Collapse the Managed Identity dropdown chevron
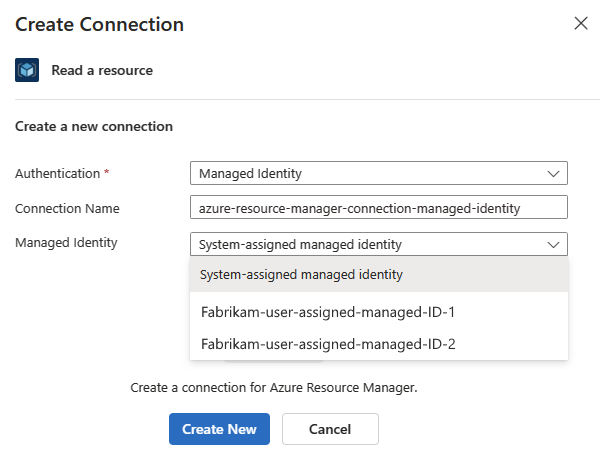 [x=554, y=244]
